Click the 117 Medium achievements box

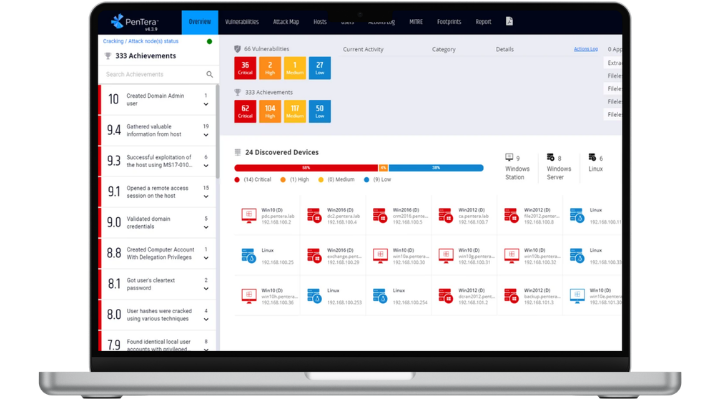pyautogui.click(x=295, y=111)
